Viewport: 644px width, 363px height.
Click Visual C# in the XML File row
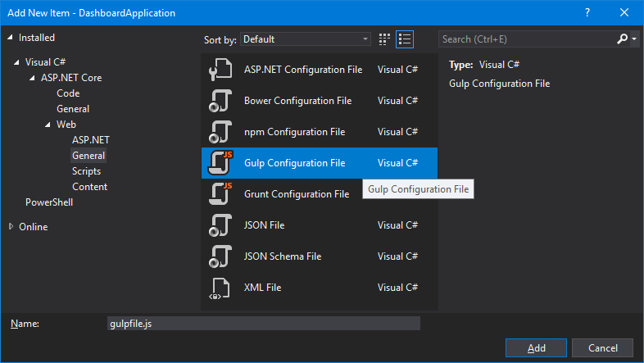point(397,288)
